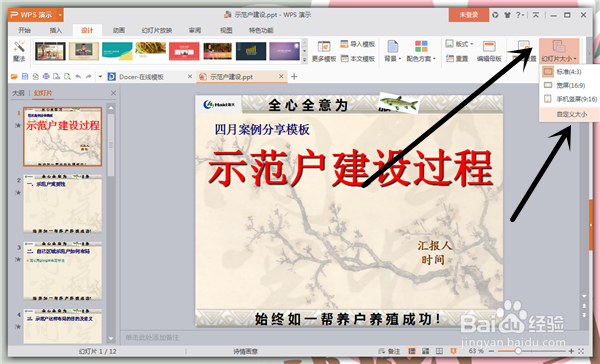
Task: Open the 设计 ribbon tab
Action: (x=87, y=30)
